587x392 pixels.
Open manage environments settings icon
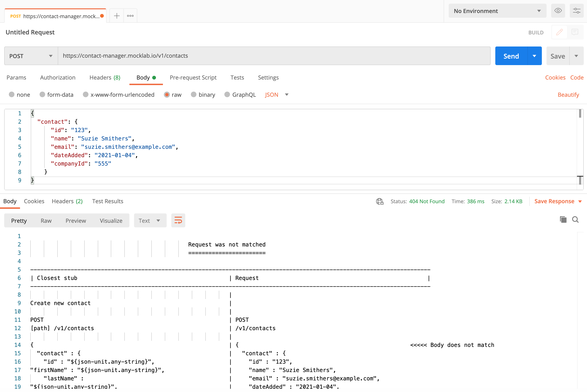point(577,11)
